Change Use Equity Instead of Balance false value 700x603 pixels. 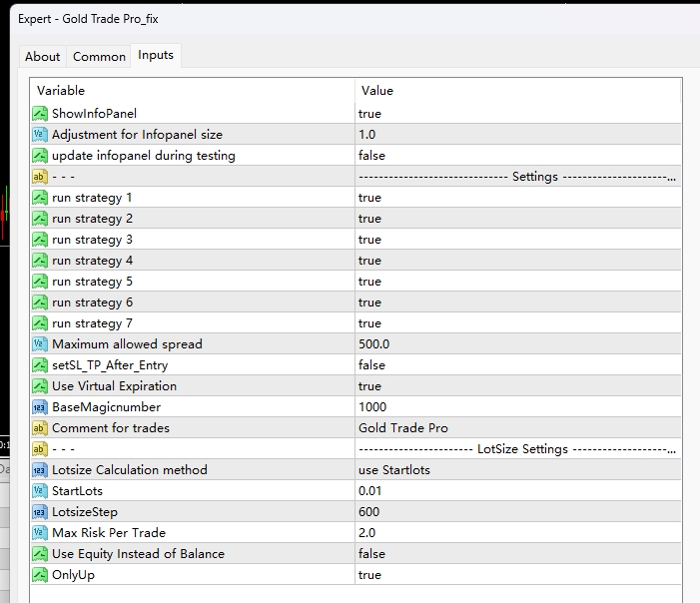(x=518, y=554)
